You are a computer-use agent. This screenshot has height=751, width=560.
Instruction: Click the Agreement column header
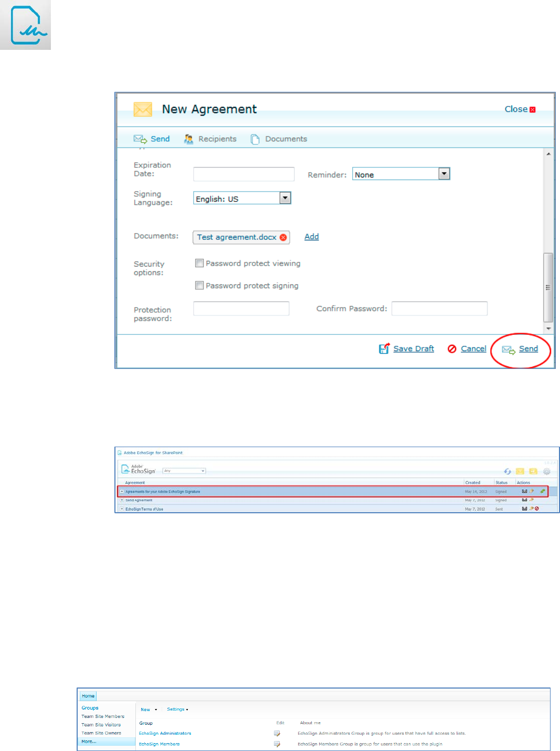(135, 482)
